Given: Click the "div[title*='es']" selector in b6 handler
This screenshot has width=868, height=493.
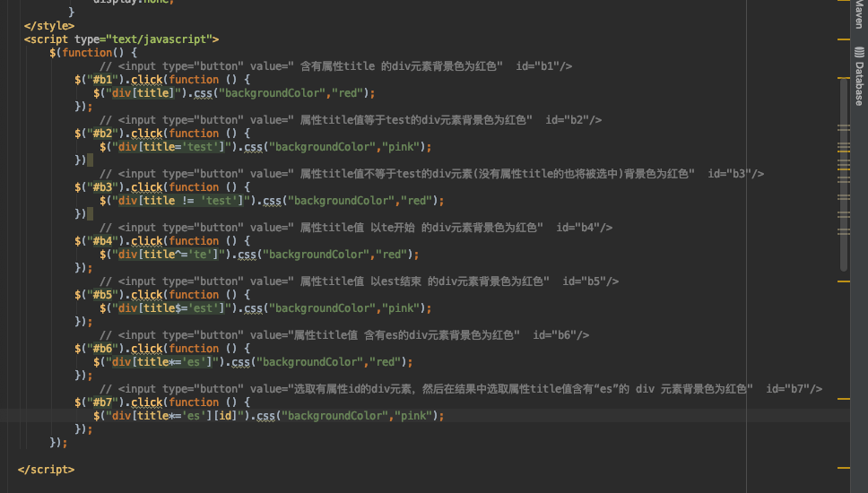Looking at the screenshot, I should point(162,362).
